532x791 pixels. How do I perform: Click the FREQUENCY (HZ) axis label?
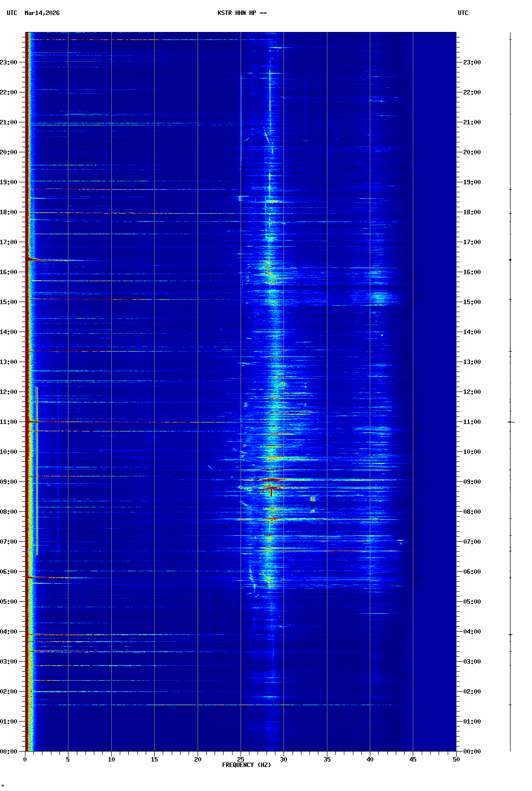(246, 765)
